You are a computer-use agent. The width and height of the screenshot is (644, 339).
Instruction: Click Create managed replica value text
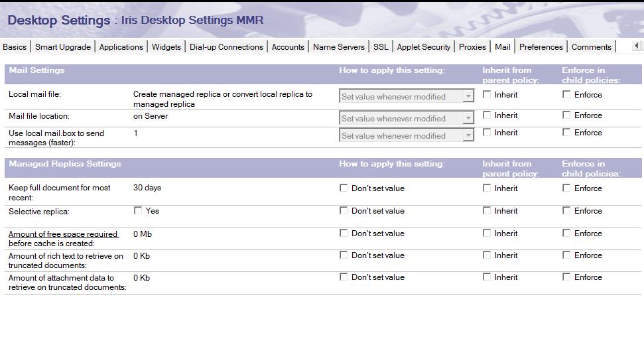point(223,99)
